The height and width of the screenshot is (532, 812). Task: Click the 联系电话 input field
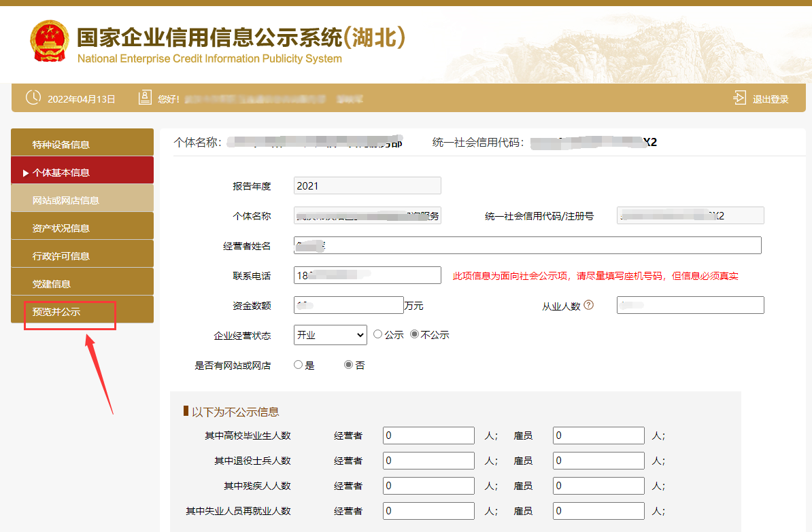pyautogui.click(x=367, y=275)
